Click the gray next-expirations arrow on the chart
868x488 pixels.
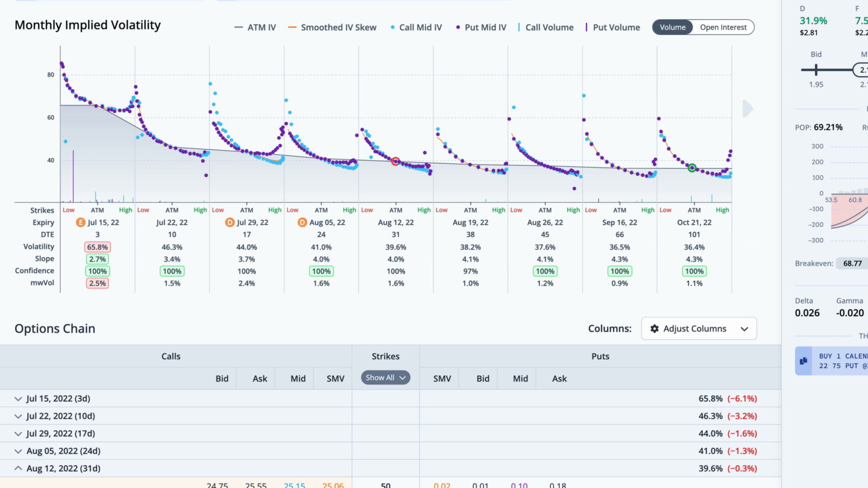748,109
